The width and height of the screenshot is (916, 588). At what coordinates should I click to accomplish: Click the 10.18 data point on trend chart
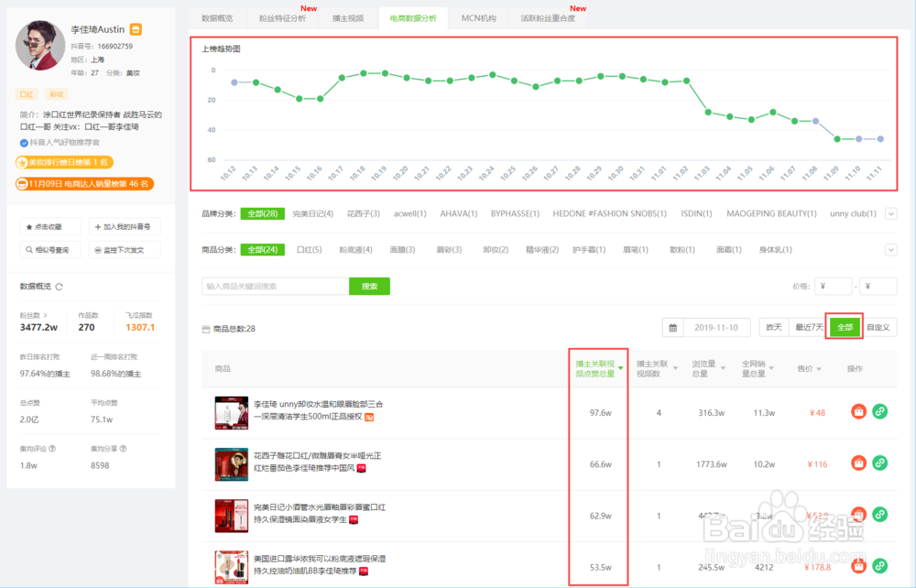pos(364,73)
